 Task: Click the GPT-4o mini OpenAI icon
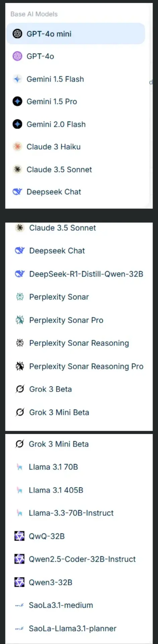coord(17,34)
